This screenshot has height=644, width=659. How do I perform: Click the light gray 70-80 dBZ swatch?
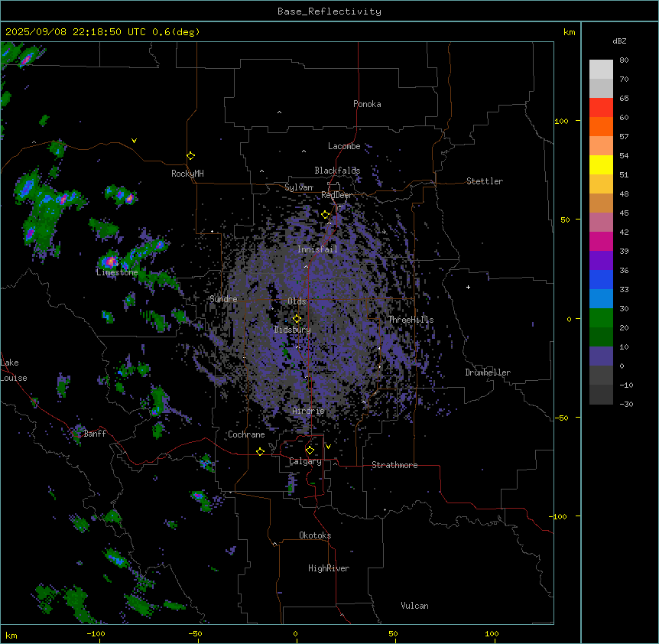[x=601, y=70]
